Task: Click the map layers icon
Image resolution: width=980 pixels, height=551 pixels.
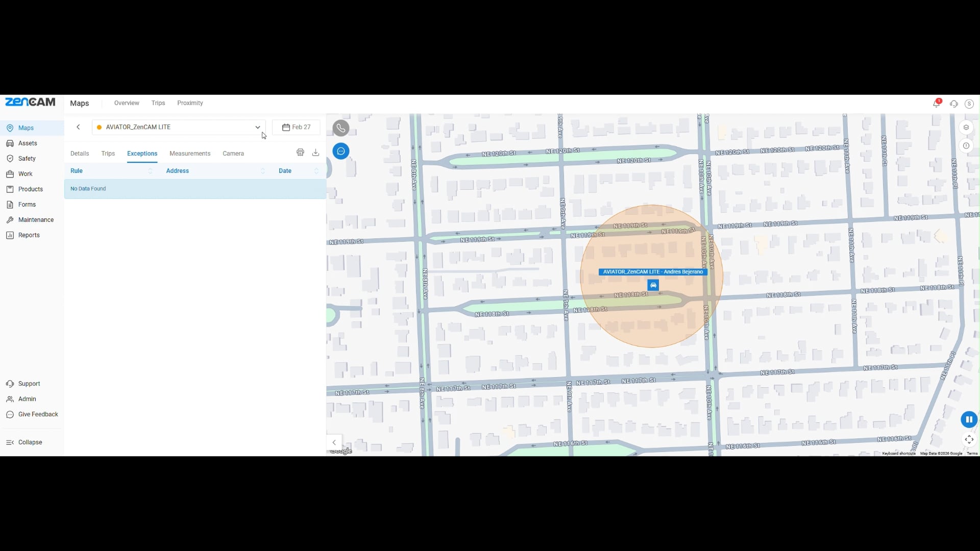Action: pos(966,128)
